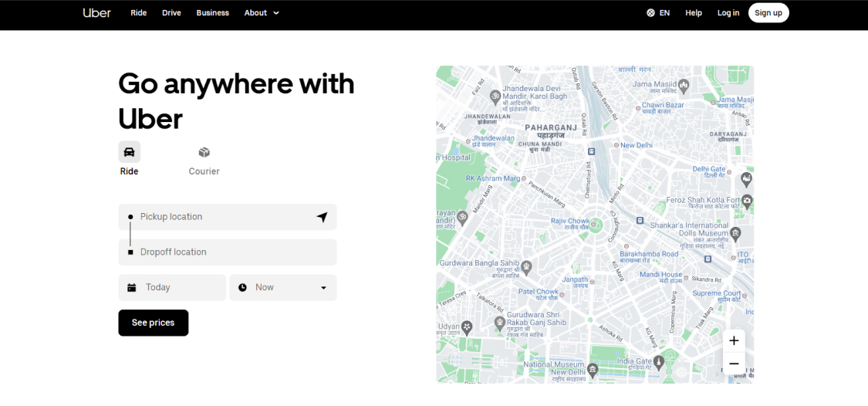Click the Log in link

point(728,13)
